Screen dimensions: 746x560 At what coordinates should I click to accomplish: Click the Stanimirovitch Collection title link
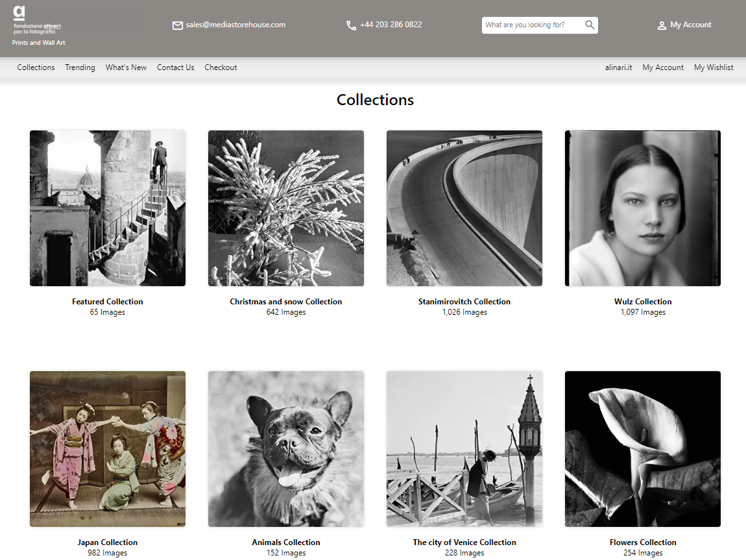pyautogui.click(x=464, y=302)
